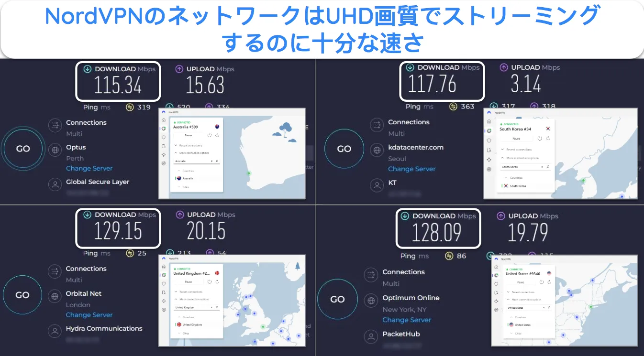Click Change Server under Optus Perth

click(89, 168)
